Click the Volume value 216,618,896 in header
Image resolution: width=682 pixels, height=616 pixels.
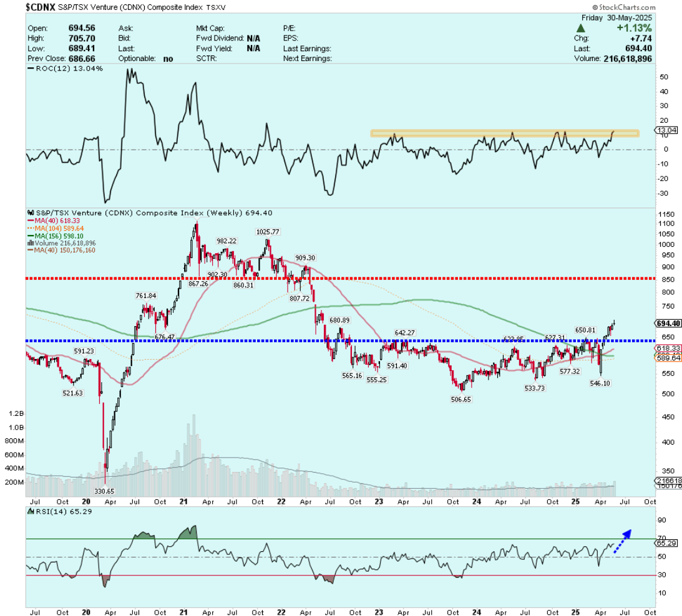coord(628,59)
